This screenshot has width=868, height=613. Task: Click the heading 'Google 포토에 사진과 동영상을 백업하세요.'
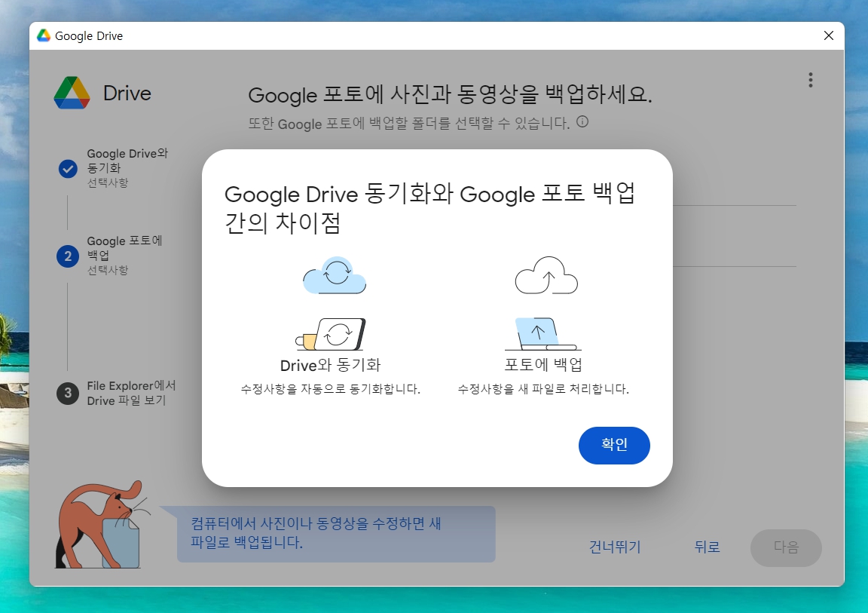pos(450,95)
